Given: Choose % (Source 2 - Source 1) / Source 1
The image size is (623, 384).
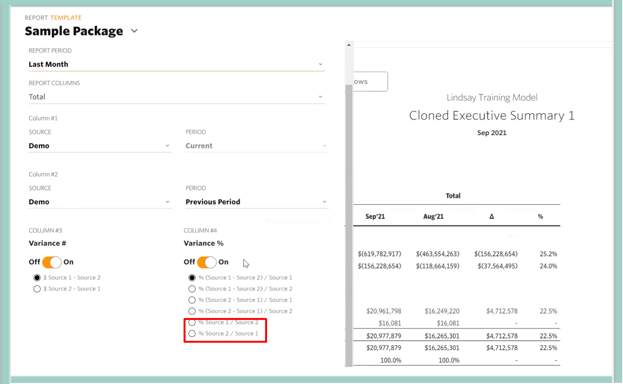Looking at the screenshot, I should 192,300.
